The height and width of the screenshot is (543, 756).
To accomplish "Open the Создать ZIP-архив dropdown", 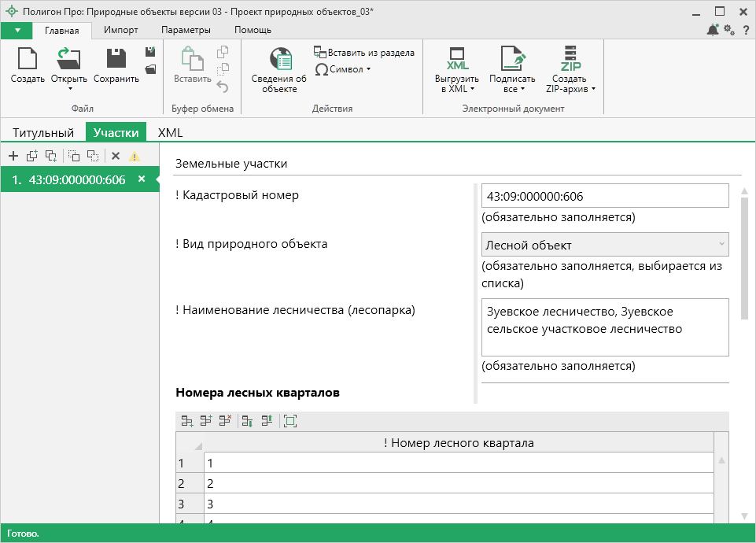I will [569, 89].
